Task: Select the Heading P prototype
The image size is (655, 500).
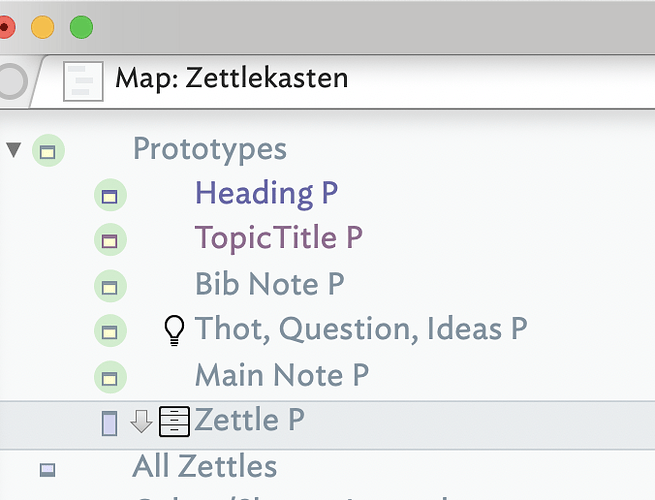Action: [266, 193]
